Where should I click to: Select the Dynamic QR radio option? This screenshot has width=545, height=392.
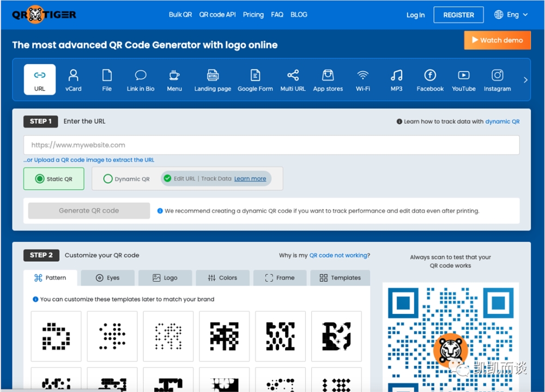[126, 179]
